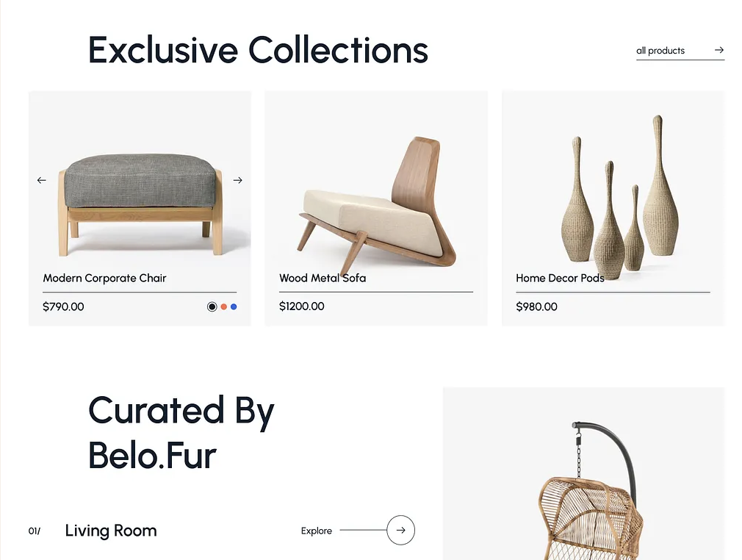Open the Living Room category
This screenshot has height=560, width=742.
pyautogui.click(x=111, y=530)
